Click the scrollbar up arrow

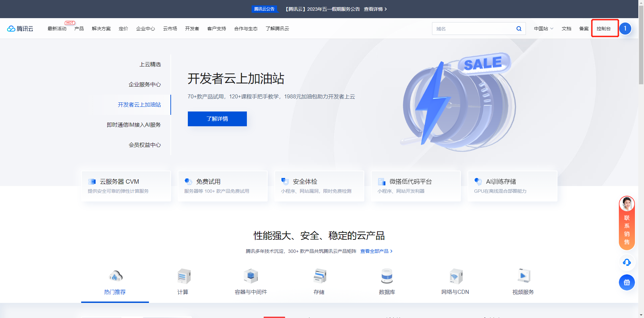(x=641, y=2)
